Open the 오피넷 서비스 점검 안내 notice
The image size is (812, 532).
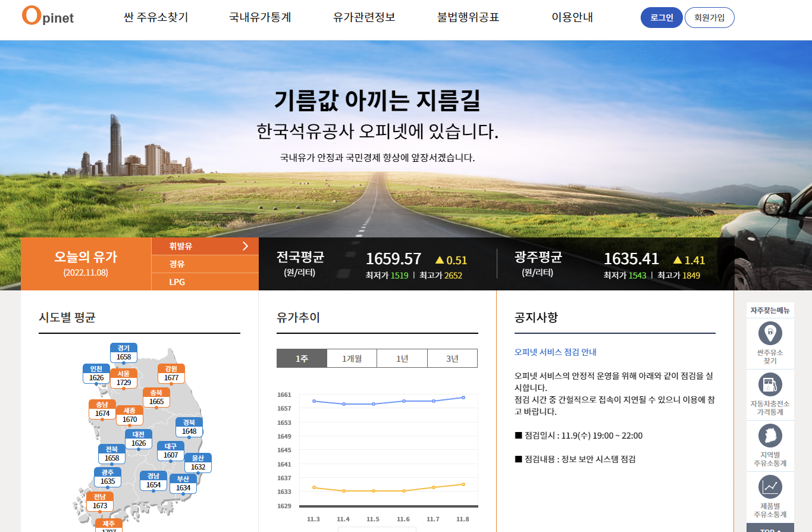(556, 352)
